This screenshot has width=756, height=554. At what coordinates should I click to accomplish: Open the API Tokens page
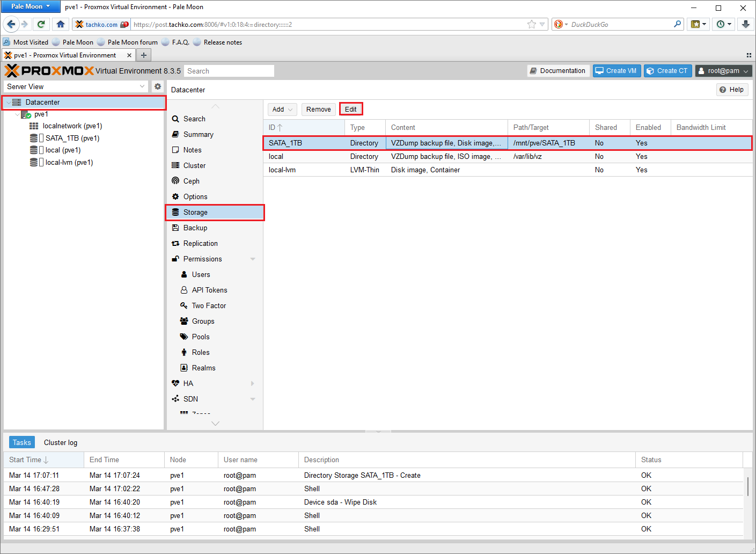click(215, 290)
